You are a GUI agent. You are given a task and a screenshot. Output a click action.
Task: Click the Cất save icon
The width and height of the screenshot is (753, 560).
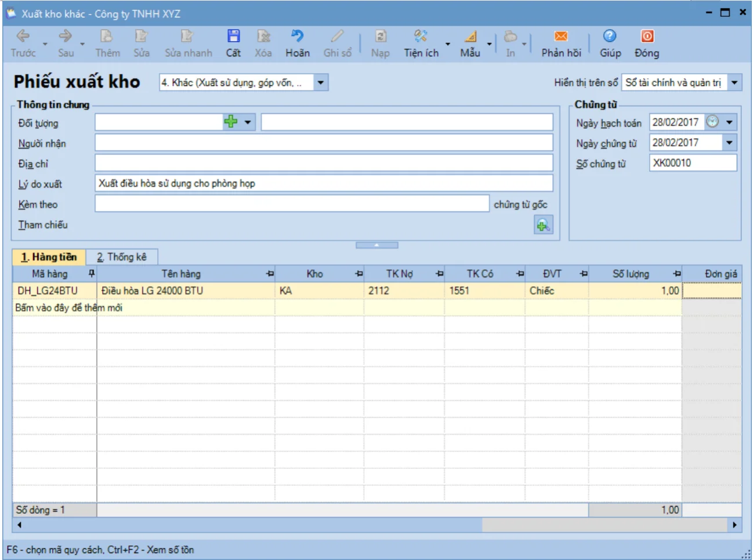point(233,36)
